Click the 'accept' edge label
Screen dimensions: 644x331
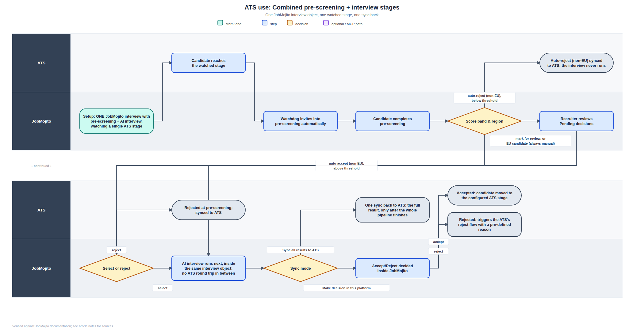(439, 242)
